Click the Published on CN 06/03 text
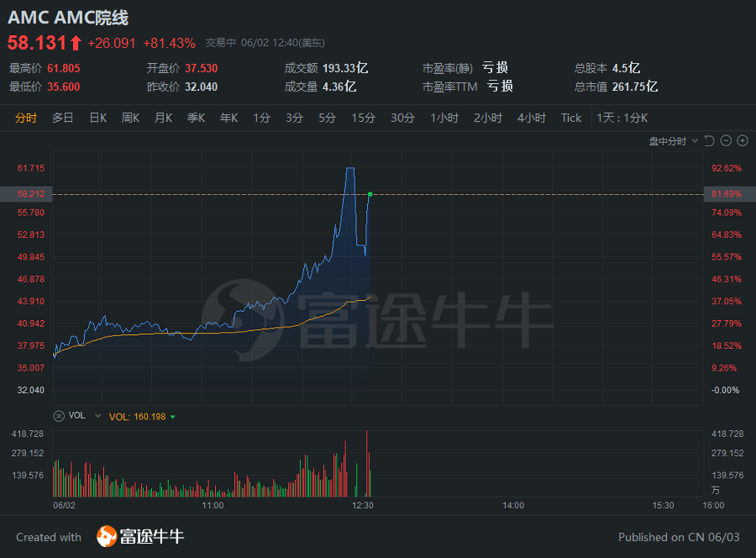This screenshot has height=558, width=756. (679, 537)
